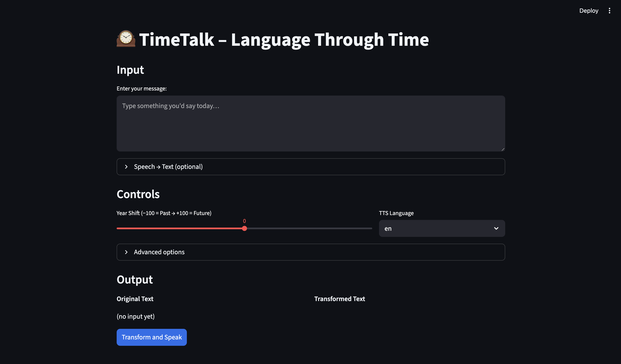Click the Transform and Speak button
The height and width of the screenshot is (364, 621).
[x=152, y=337]
